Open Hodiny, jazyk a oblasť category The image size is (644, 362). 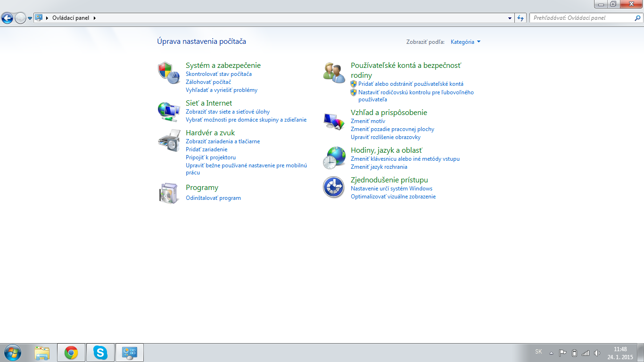coord(387,150)
